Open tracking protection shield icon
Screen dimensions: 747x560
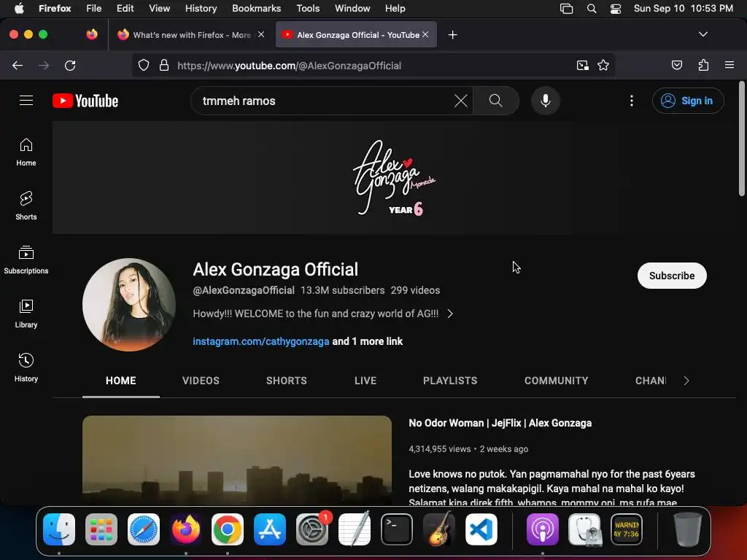click(x=144, y=65)
